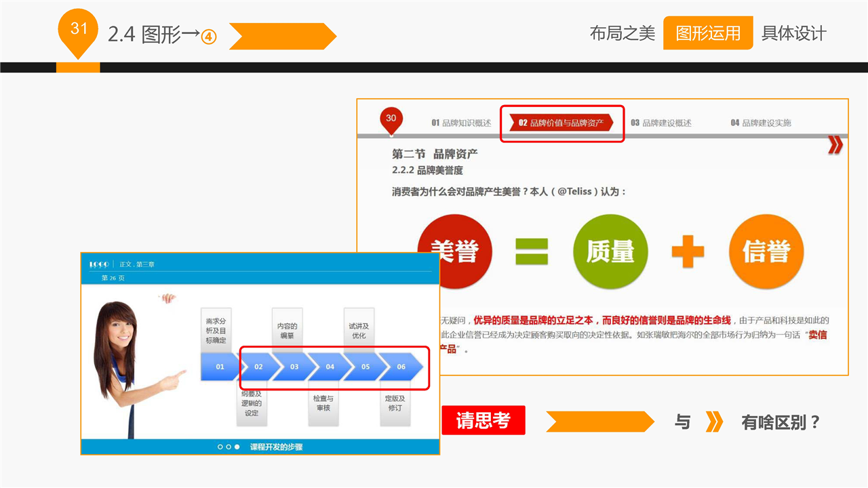Click the red double chevron arrow
This screenshot has width=868, height=488.
click(835, 145)
